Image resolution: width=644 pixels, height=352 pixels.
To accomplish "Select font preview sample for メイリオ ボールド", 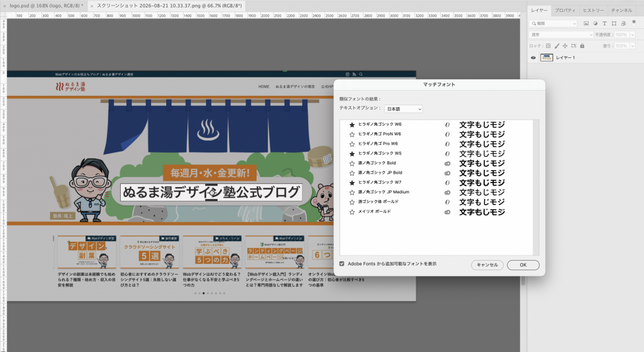I will coord(482,212).
